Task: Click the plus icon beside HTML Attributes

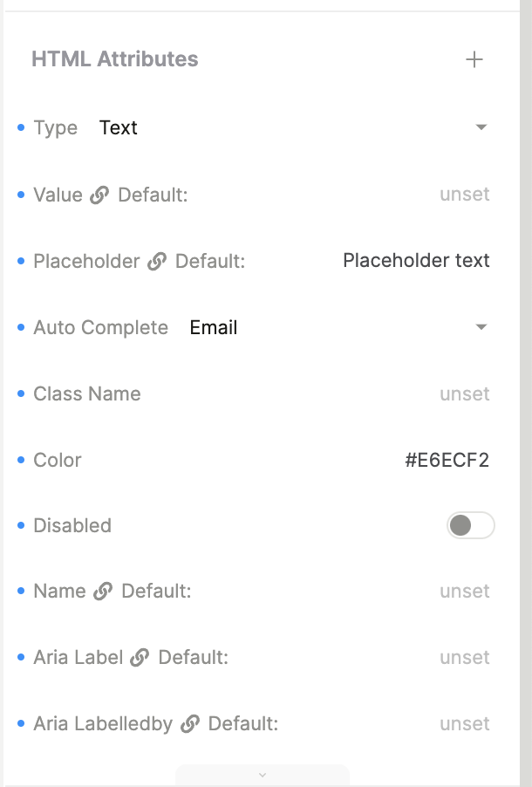Action: click(x=474, y=59)
